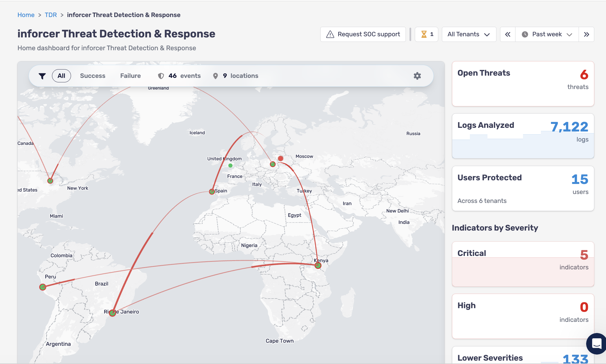
Task: Filter map by Failure events
Action: point(130,76)
